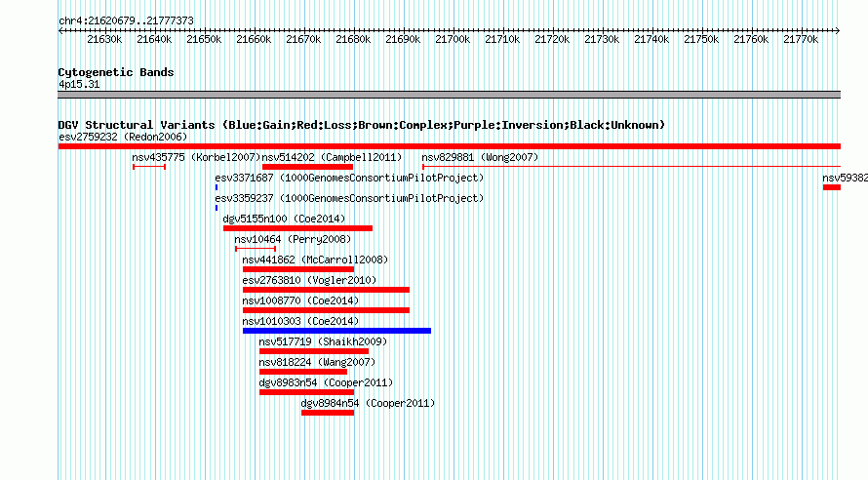Click the esv3371687 small blue gain marker
Viewport: 868px width, 480px height.
tap(217, 187)
